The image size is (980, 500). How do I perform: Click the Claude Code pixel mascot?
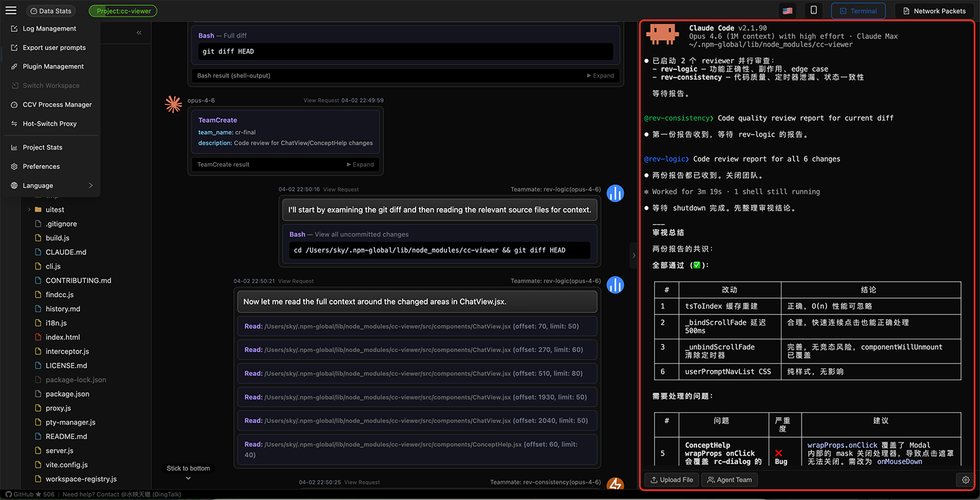(x=663, y=35)
